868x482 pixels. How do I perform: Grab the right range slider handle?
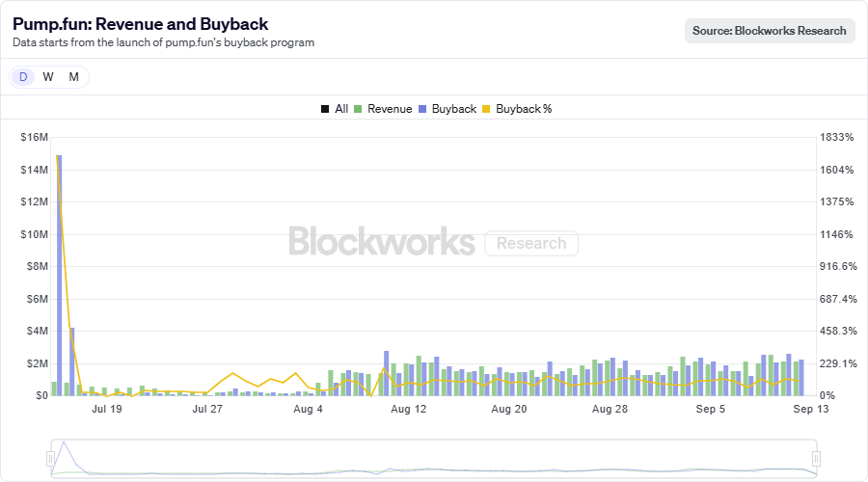click(816, 459)
